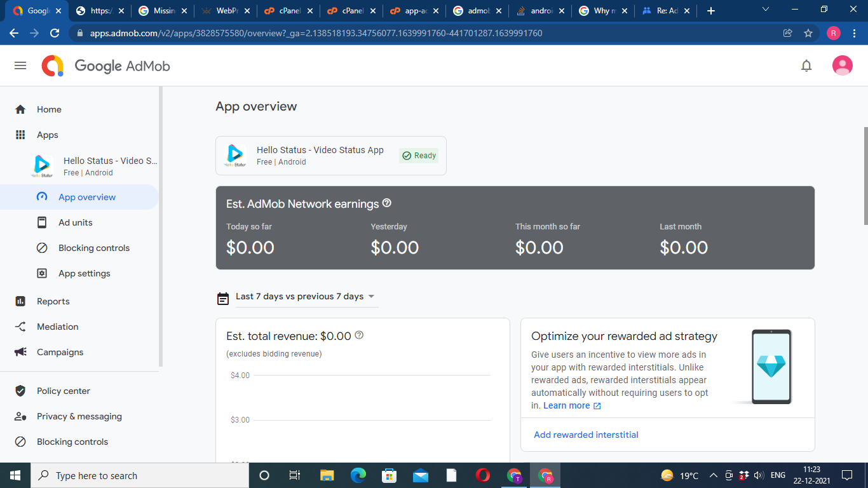Open the AdMob account avatar
Image resolution: width=868 pixels, height=488 pixels.
click(x=842, y=65)
